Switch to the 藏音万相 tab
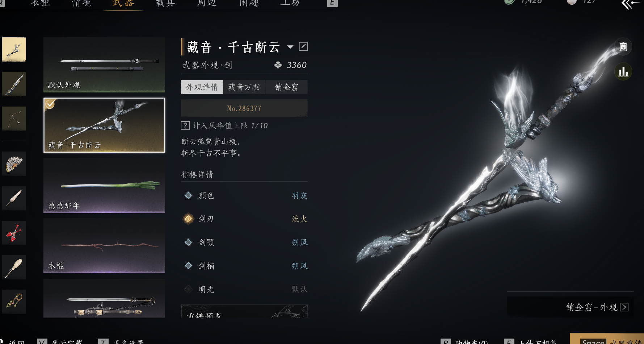The width and height of the screenshot is (644, 344). pos(244,87)
